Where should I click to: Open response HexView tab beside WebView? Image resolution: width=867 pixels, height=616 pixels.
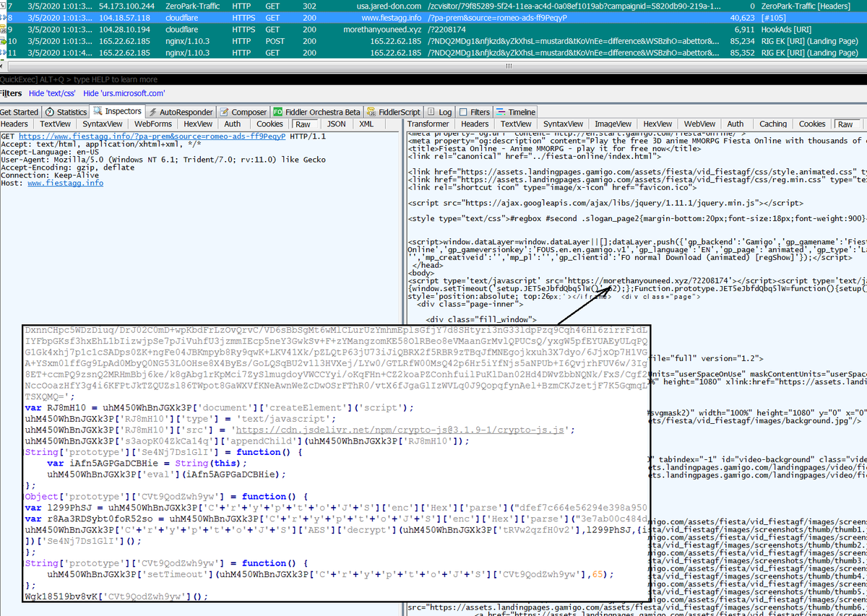(657, 123)
